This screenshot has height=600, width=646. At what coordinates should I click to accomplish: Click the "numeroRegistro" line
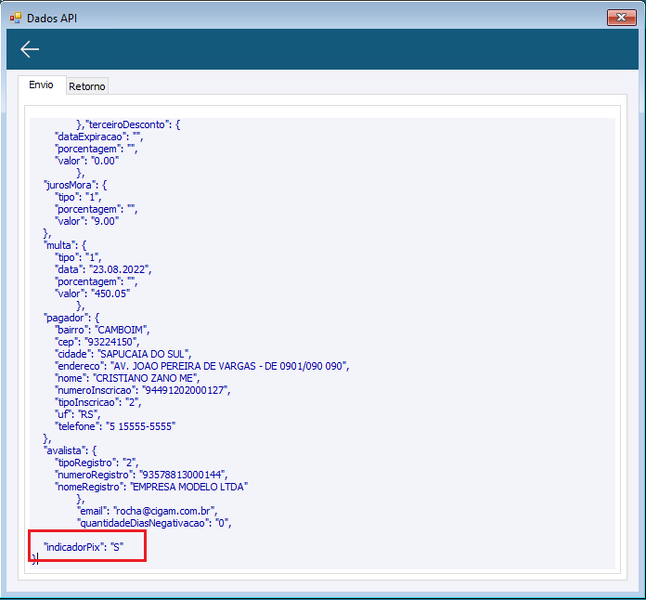pyautogui.click(x=141, y=474)
